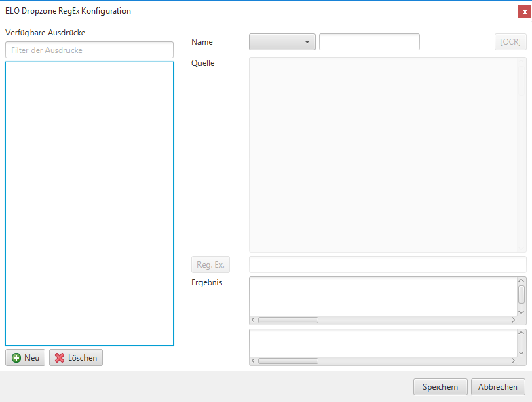This screenshot has height=402, width=532.
Task: Save the configuration with Speichern
Action: click(x=440, y=387)
